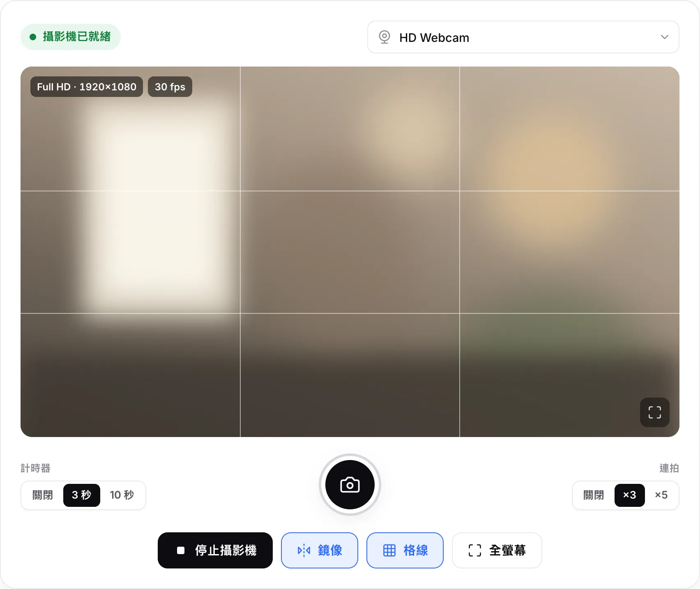
Task: Set timer to 關閉 (off)
Action: [x=43, y=495]
